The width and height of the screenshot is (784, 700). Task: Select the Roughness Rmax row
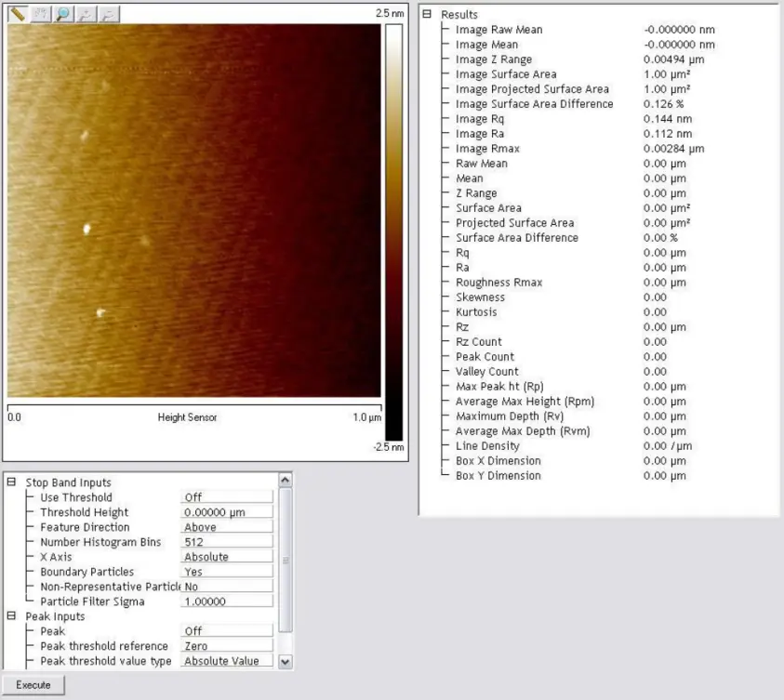tap(571, 283)
